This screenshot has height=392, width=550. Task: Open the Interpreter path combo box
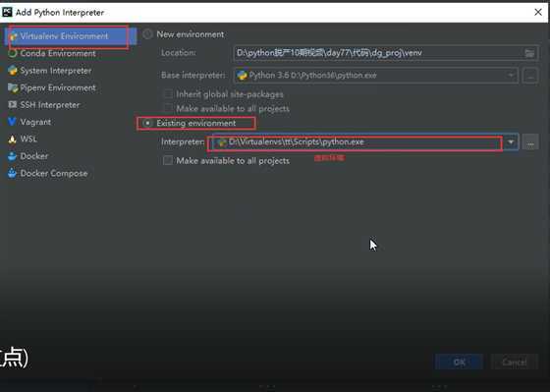[364, 142]
